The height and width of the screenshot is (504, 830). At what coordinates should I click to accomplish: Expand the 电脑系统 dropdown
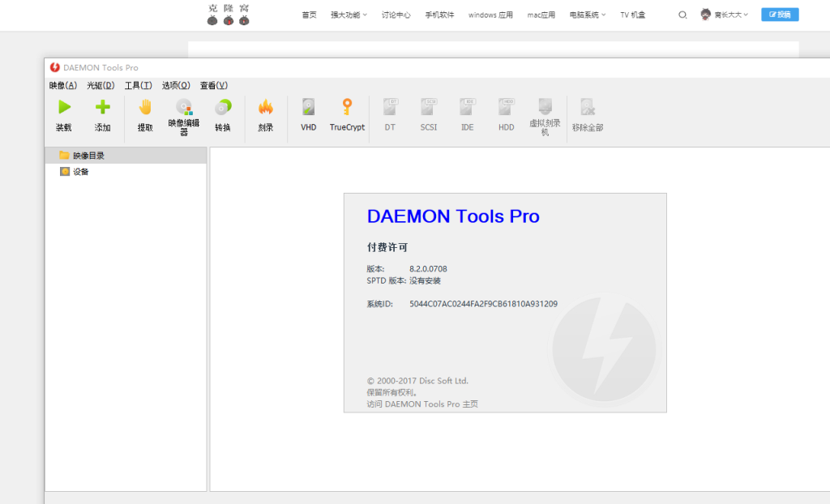point(588,15)
